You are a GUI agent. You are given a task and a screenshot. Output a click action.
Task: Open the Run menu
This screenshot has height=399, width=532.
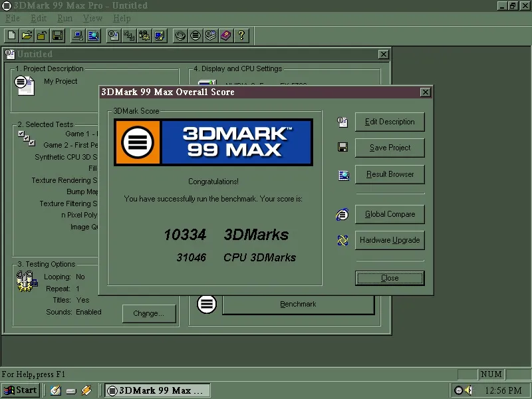click(x=65, y=19)
